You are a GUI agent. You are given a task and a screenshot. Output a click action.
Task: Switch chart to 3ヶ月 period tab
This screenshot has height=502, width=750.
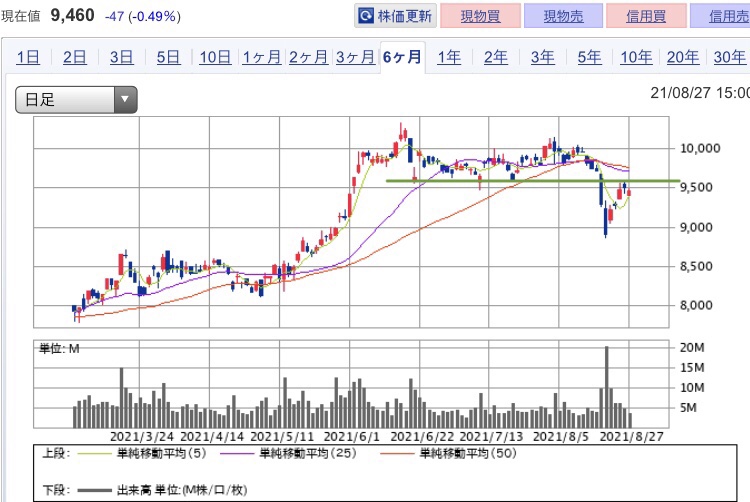tap(355, 57)
